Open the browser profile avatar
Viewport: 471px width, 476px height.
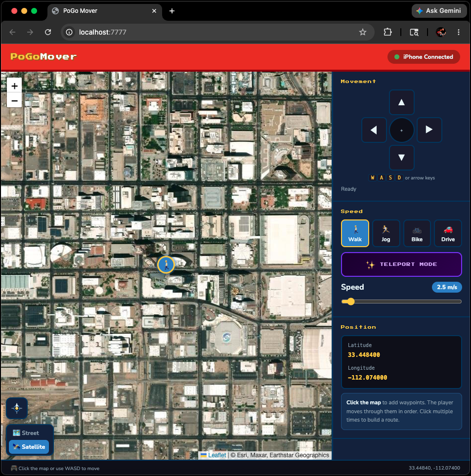[x=441, y=32]
